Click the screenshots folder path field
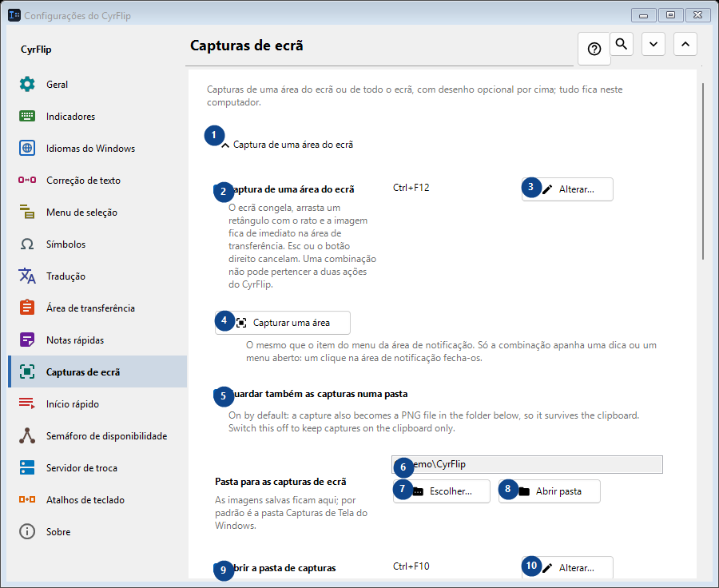 (x=527, y=465)
